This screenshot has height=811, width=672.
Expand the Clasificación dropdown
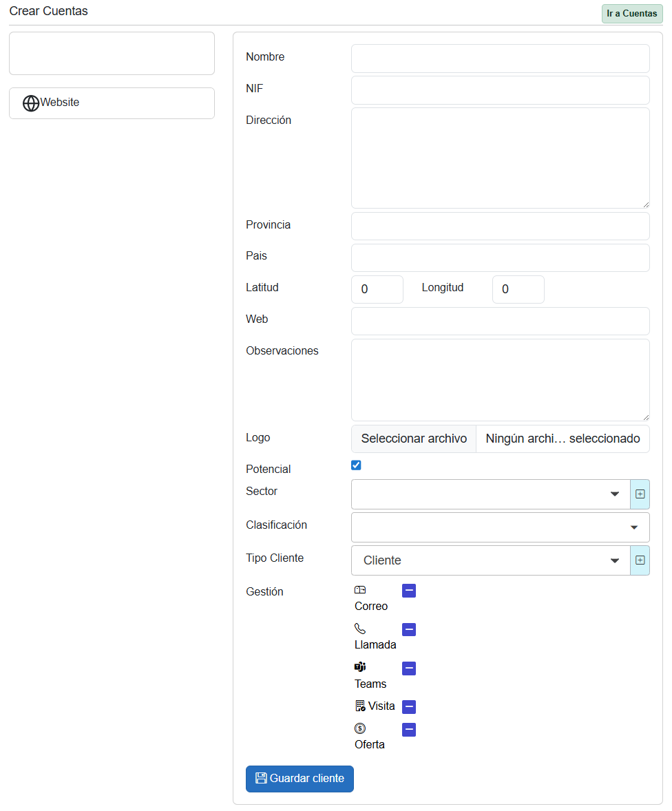coord(500,527)
